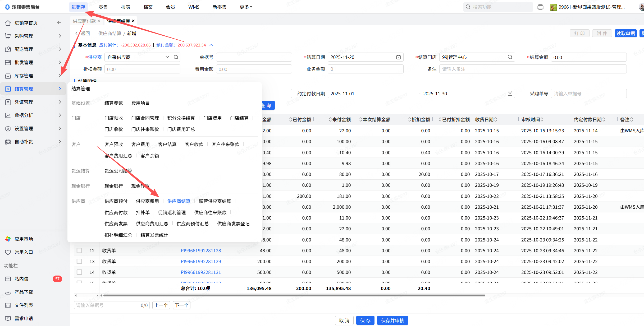
Task: Open the 供应商 dropdown arrow
Action: pyautogui.click(x=167, y=57)
